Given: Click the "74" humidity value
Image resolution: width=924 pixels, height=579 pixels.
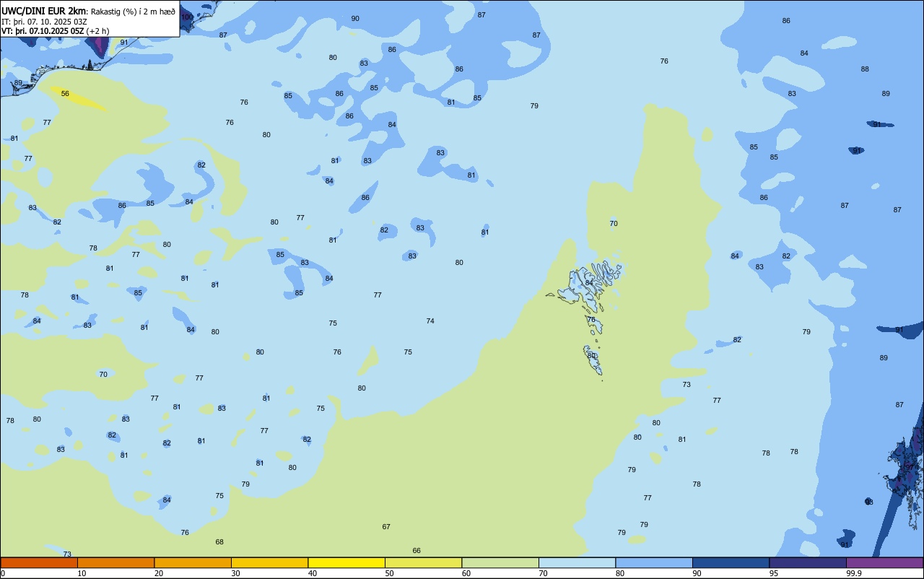Looking at the screenshot, I should click(430, 321).
